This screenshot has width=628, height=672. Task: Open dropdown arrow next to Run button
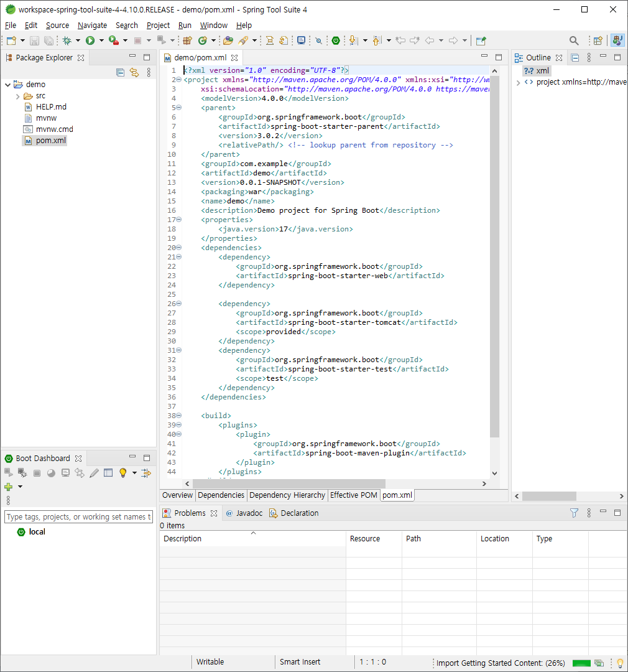[101, 40]
